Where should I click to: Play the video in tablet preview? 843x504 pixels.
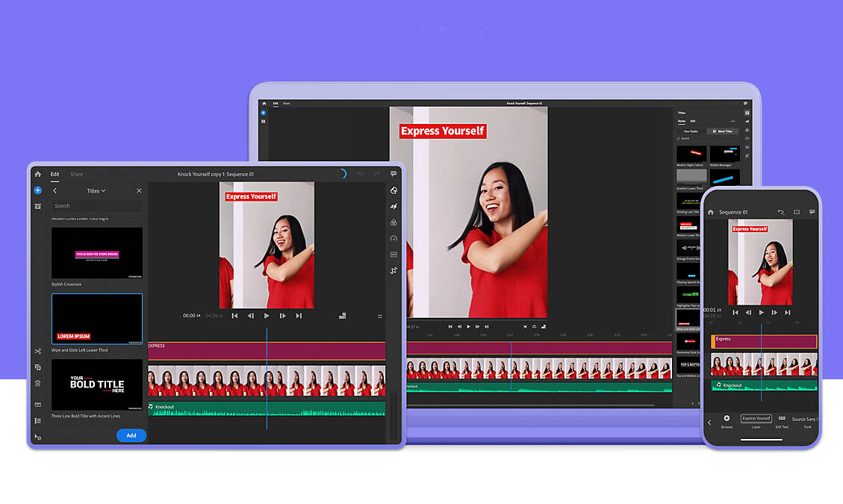[267, 316]
